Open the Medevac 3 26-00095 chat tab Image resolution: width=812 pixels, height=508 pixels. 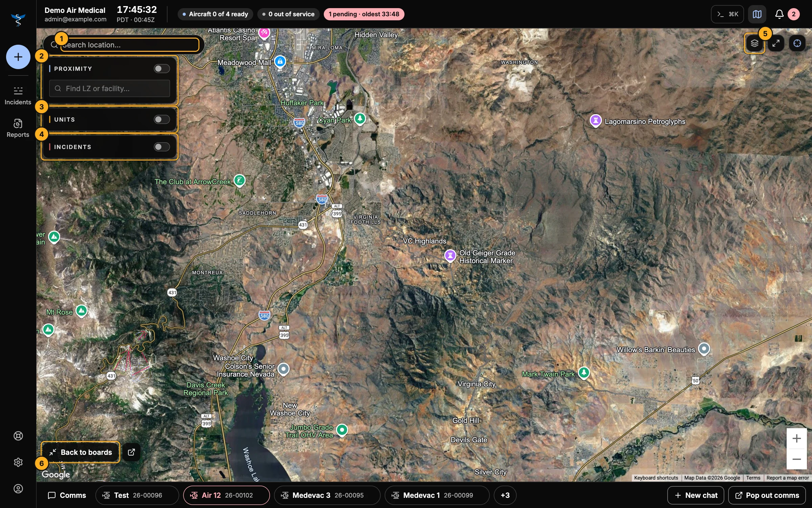click(327, 495)
